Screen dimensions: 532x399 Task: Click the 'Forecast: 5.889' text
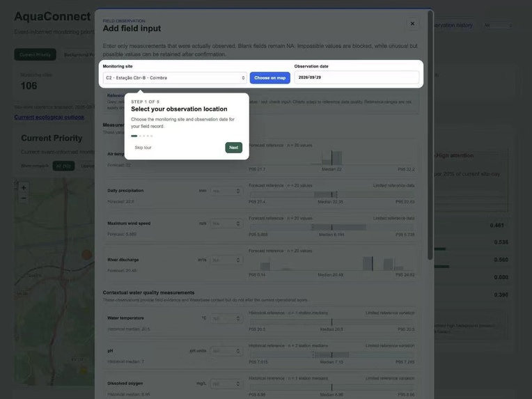tap(122, 234)
